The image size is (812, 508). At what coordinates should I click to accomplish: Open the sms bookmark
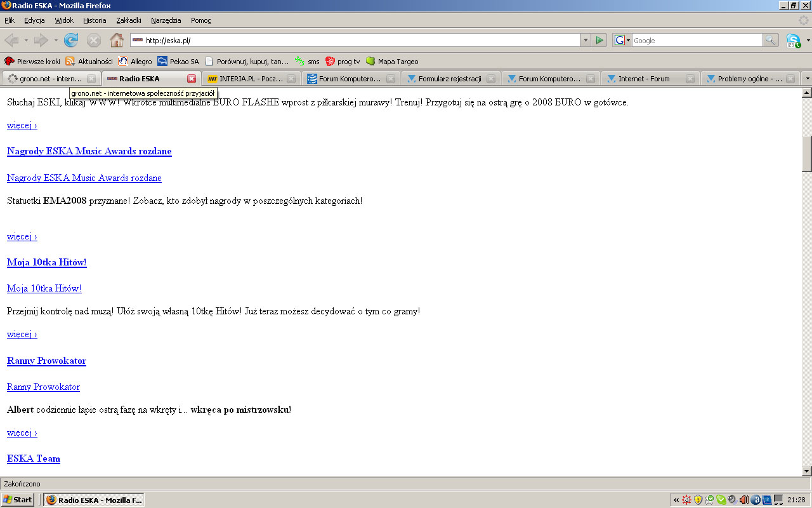(307, 62)
